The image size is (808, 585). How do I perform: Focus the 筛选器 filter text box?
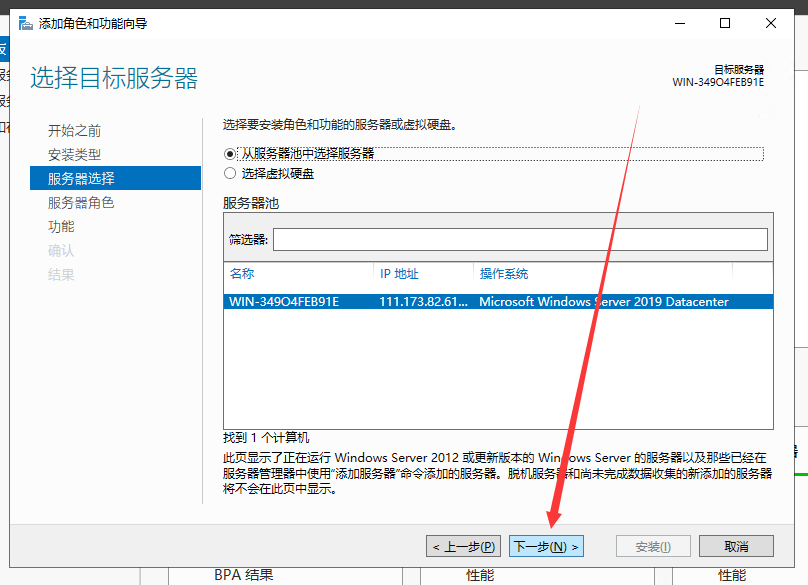point(519,240)
